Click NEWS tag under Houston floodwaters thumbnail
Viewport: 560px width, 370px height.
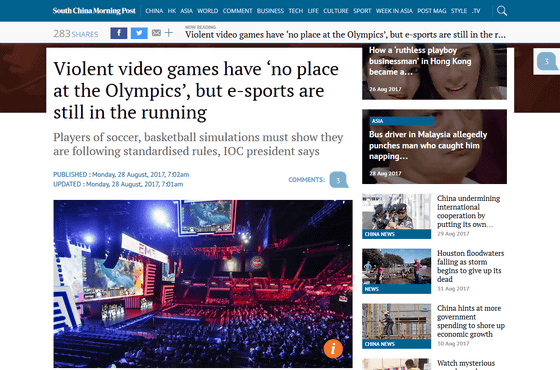[396, 289]
